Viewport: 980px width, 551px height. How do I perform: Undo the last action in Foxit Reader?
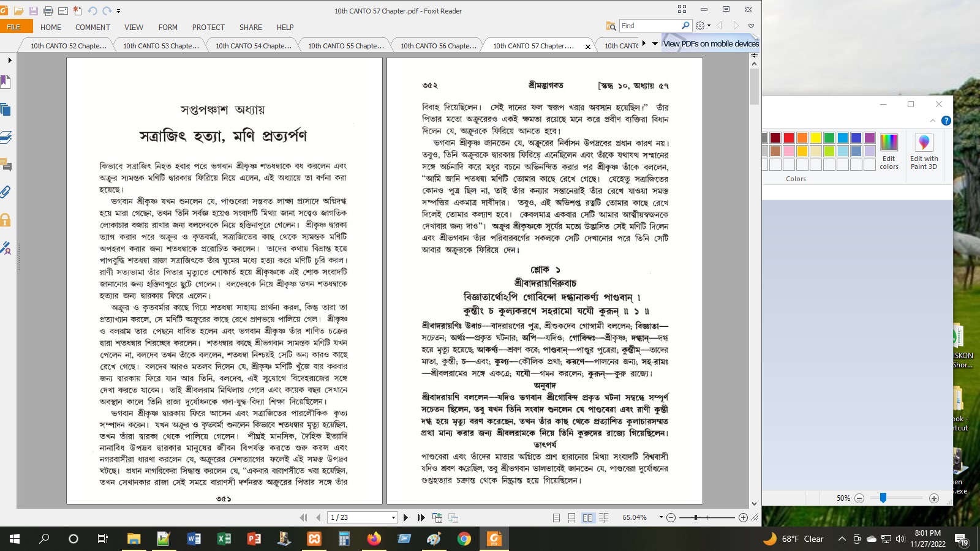point(92,11)
